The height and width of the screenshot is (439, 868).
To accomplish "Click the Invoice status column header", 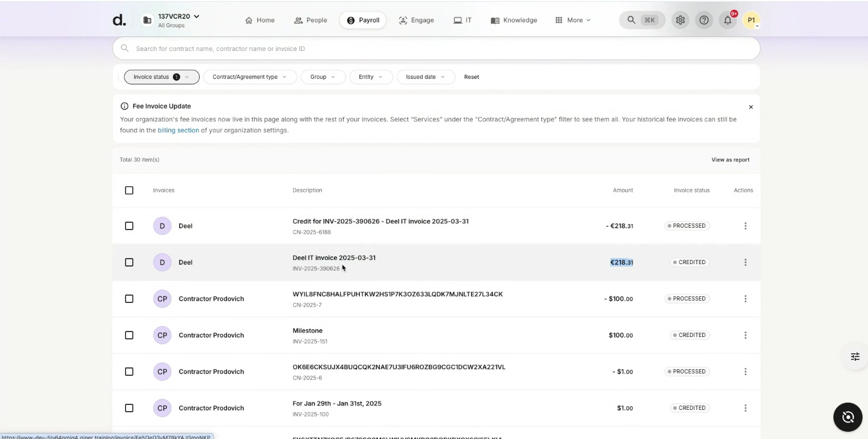I will coord(691,190).
